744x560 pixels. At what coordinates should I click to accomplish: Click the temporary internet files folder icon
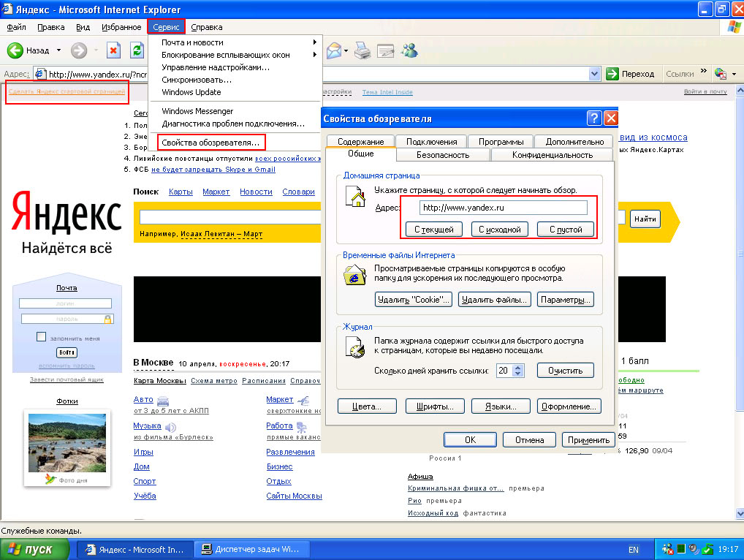354,276
